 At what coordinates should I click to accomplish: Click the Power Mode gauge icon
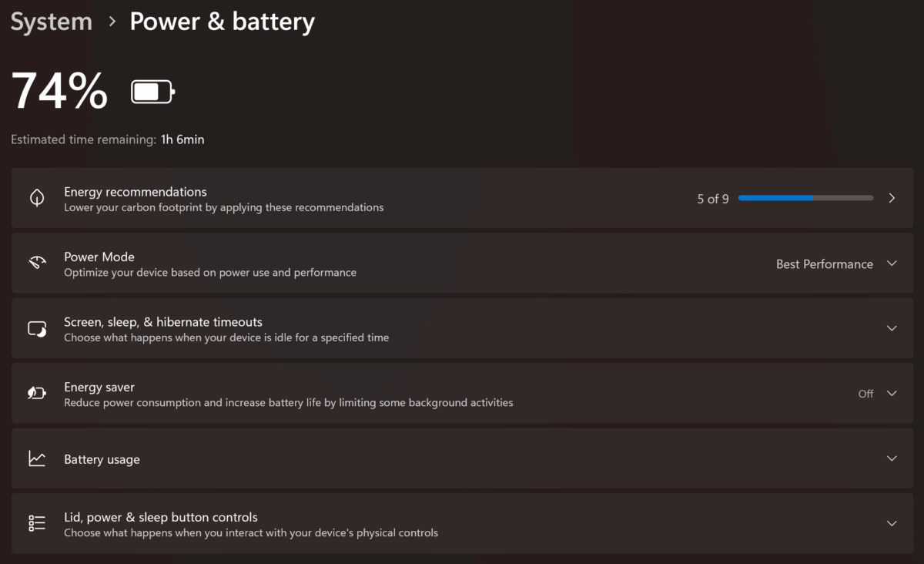point(37,264)
